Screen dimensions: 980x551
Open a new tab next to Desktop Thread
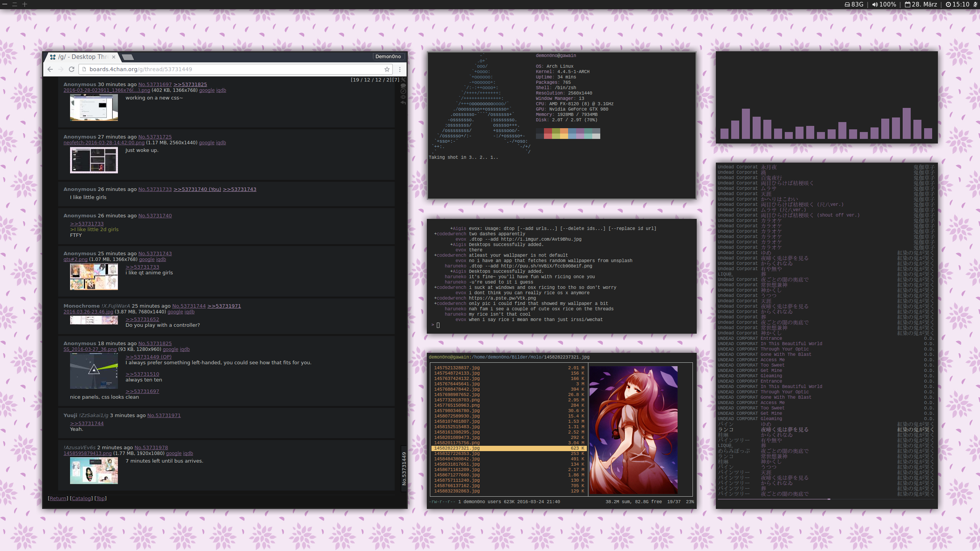[128, 57]
